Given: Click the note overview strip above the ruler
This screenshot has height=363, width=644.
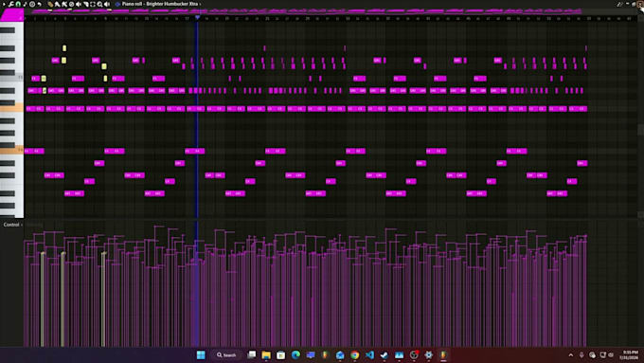Looking at the screenshot, I should pyautogui.click(x=331, y=11).
